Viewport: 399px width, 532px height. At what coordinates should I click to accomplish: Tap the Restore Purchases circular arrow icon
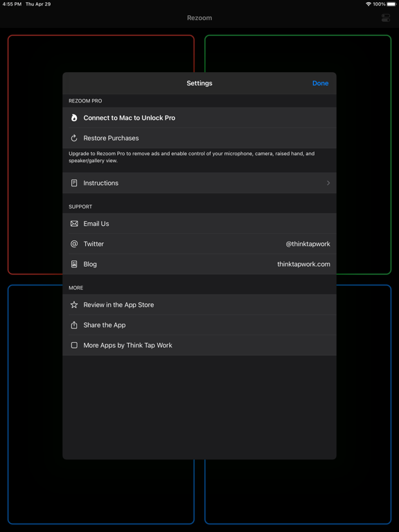pyautogui.click(x=74, y=138)
